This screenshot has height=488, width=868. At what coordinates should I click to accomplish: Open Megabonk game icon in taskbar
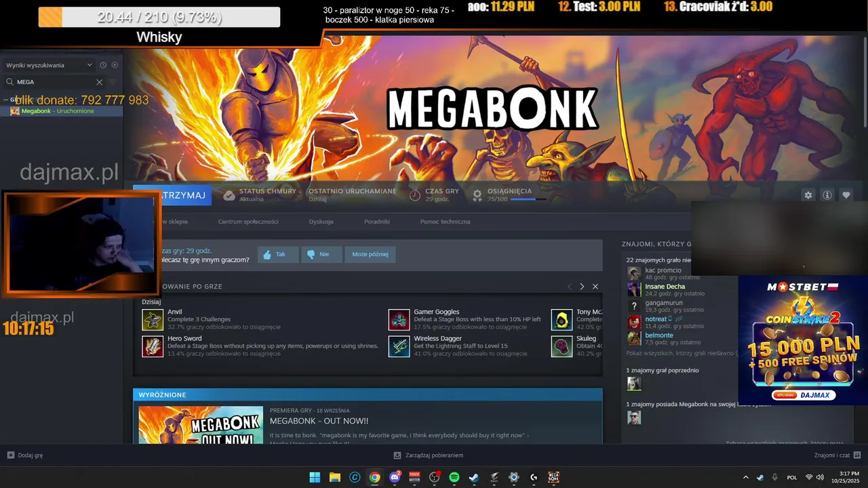tap(553, 477)
